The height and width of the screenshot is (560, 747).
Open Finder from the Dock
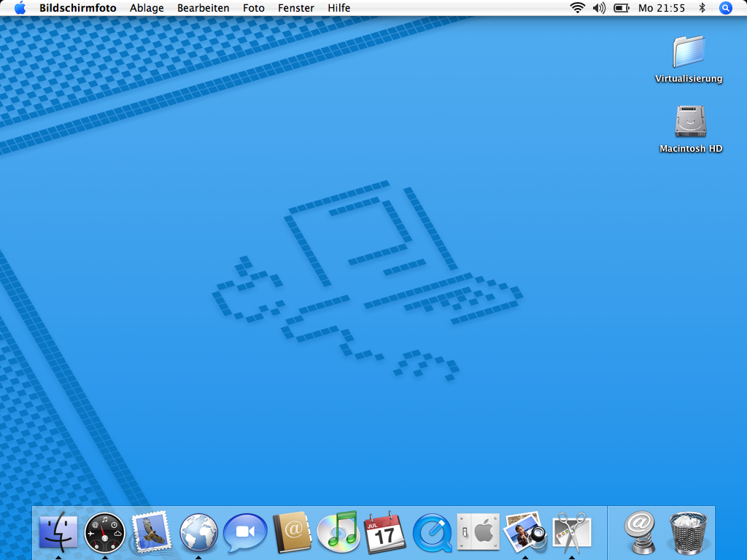[x=58, y=532]
